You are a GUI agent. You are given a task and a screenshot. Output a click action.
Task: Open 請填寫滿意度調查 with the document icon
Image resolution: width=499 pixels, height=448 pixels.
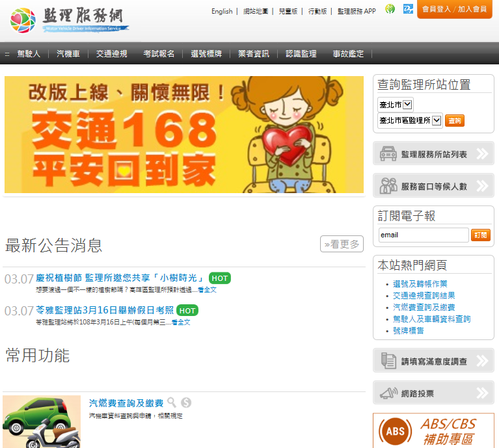pos(433,361)
